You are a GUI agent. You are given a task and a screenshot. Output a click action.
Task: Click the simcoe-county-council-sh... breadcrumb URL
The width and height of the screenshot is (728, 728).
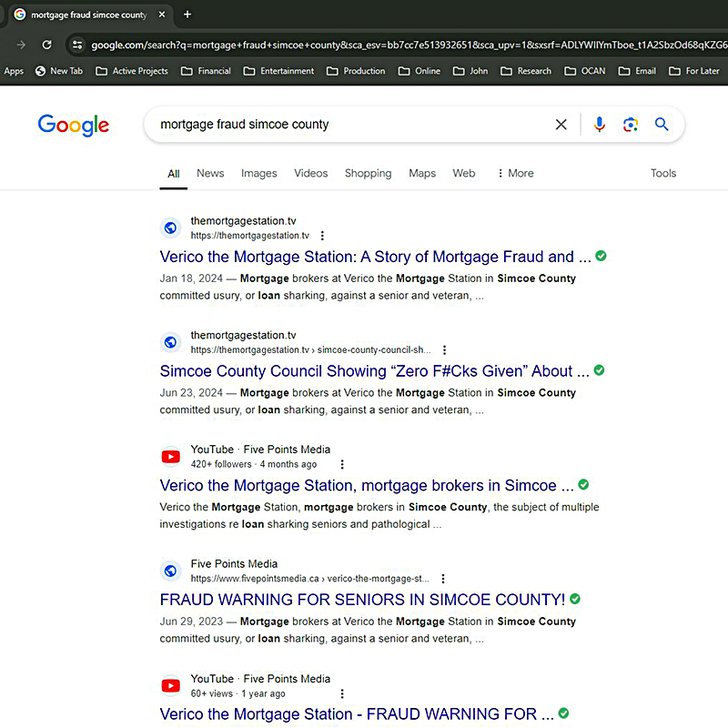374,350
